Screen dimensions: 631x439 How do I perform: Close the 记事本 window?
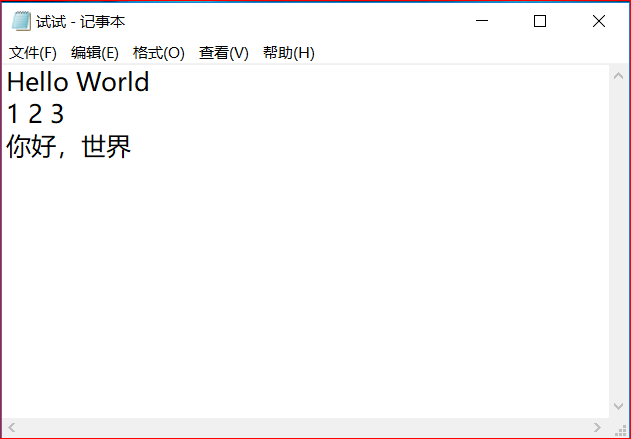(599, 21)
